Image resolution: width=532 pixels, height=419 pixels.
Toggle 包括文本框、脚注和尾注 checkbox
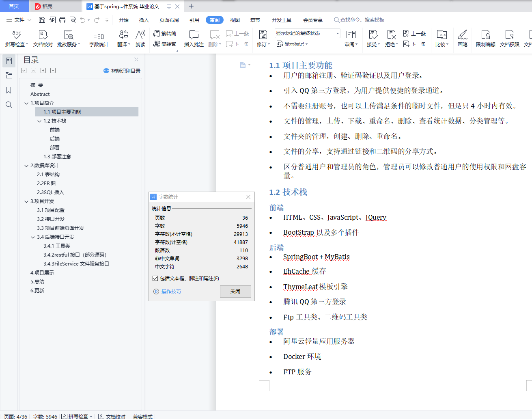pyautogui.click(x=155, y=279)
